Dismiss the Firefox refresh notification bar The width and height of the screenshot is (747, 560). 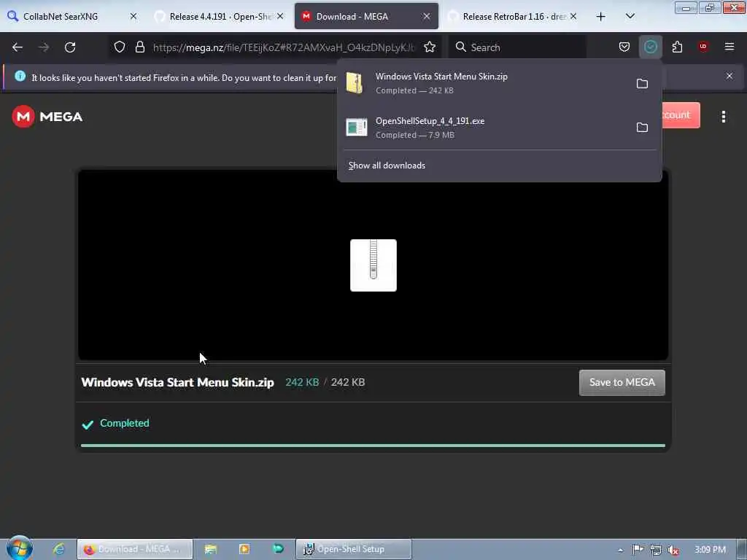click(x=729, y=76)
